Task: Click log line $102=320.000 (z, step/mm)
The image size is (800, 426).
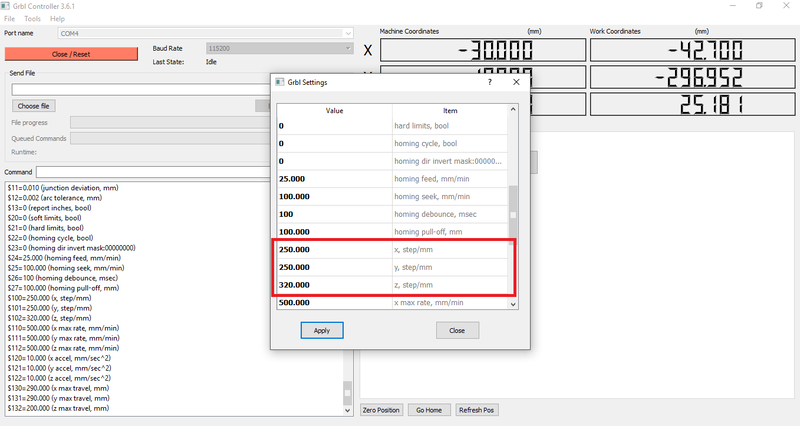Action: pyautogui.click(x=49, y=318)
